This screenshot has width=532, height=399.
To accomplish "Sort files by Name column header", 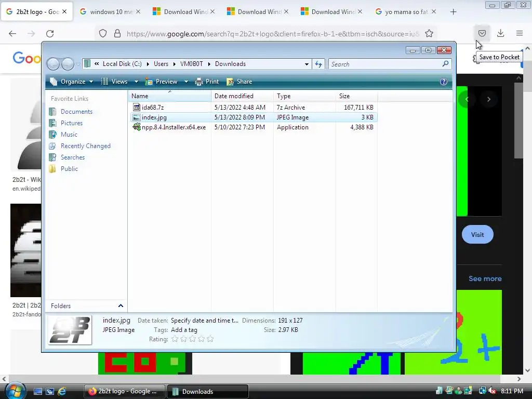I will point(170,96).
